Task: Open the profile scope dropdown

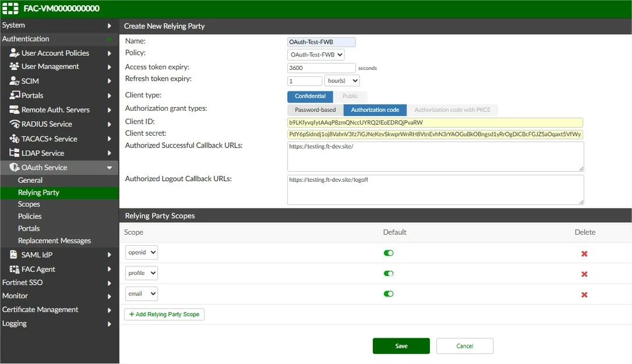Action: (142, 273)
